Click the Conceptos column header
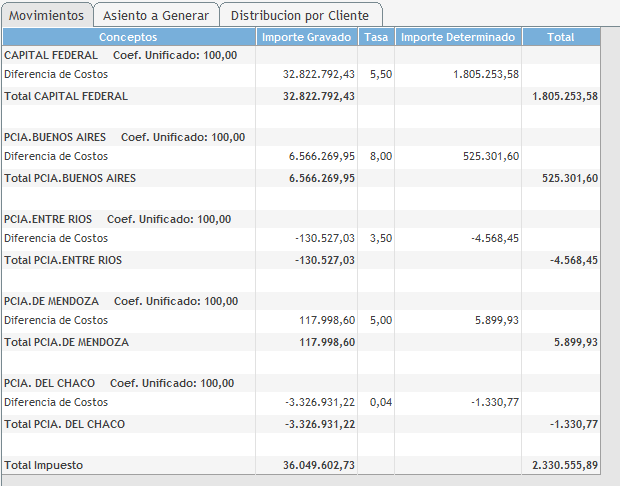 pos(128,37)
